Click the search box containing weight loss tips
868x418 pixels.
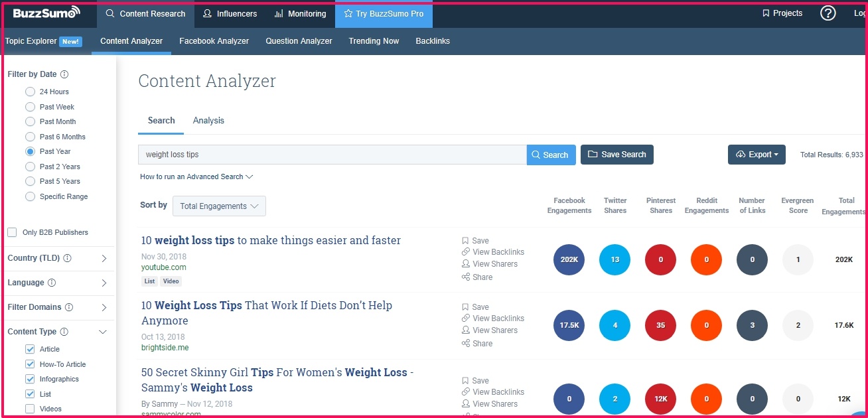(332, 155)
